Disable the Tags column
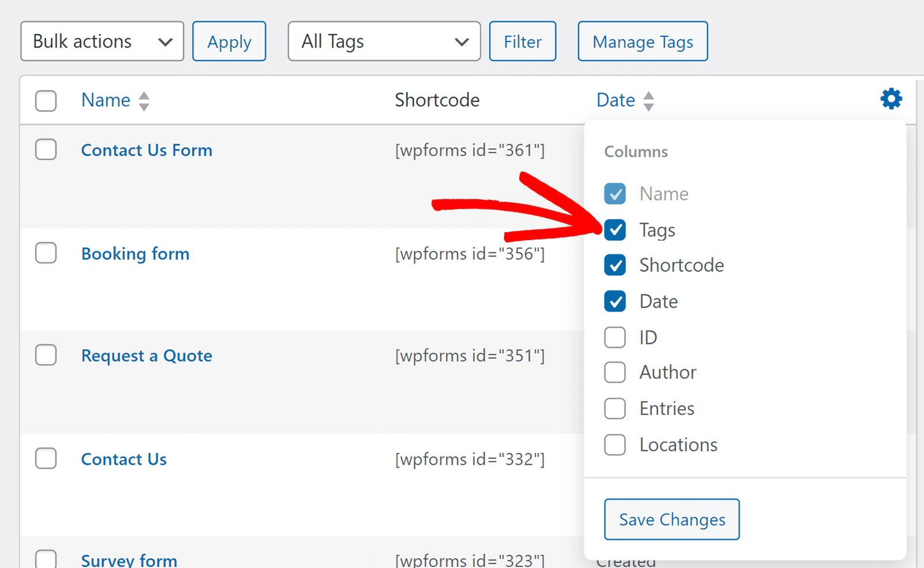The width and height of the screenshot is (924, 568). (x=615, y=230)
